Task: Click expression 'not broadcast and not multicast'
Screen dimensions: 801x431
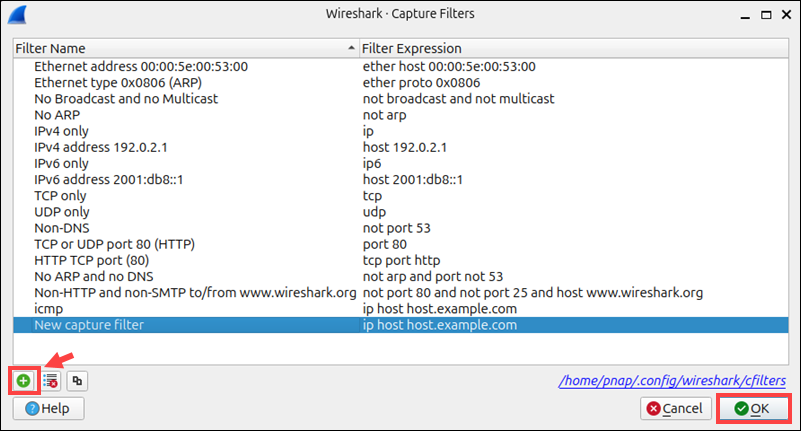Action: coord(458,99)
